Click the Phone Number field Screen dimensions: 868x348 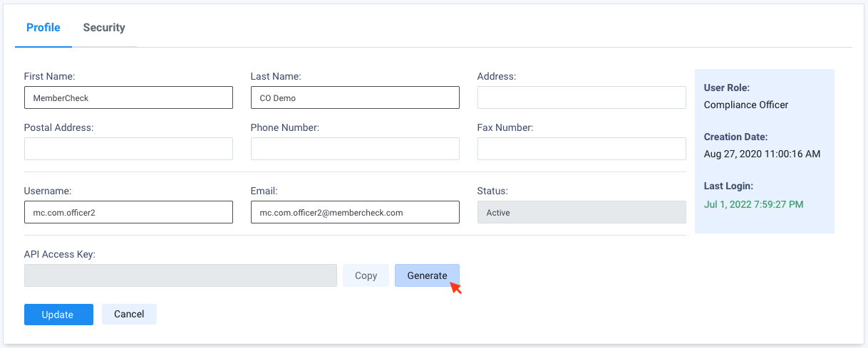coord(355,149)
